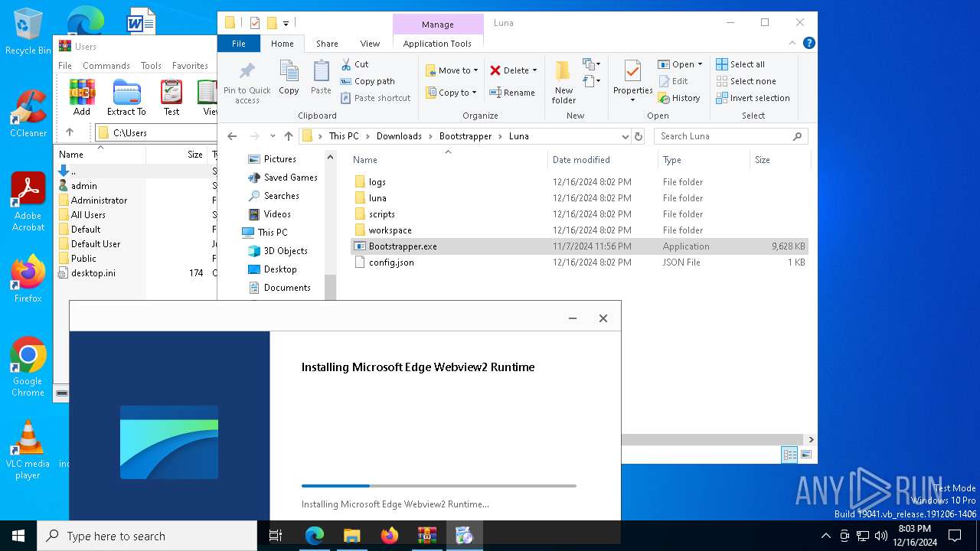Open WinRAR Commands menu
Image resolution: width=980 pixels, height=551 pixels.
point(106,66)
